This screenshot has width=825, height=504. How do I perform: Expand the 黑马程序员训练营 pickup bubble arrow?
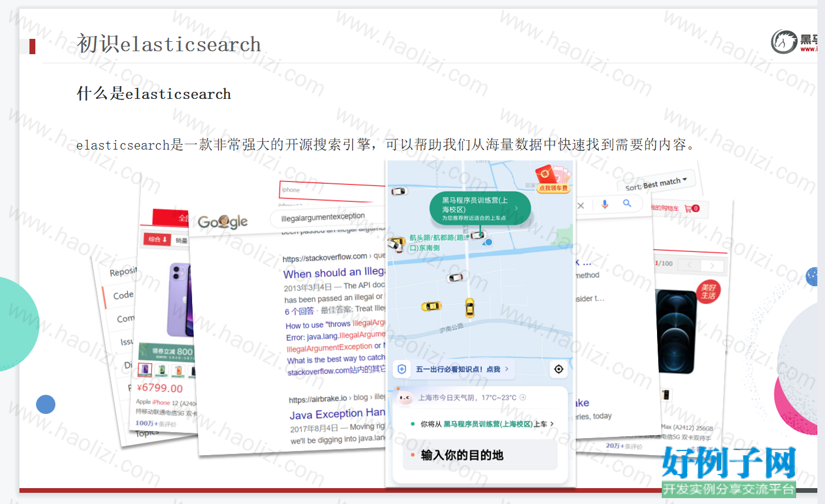pos(516,208)
